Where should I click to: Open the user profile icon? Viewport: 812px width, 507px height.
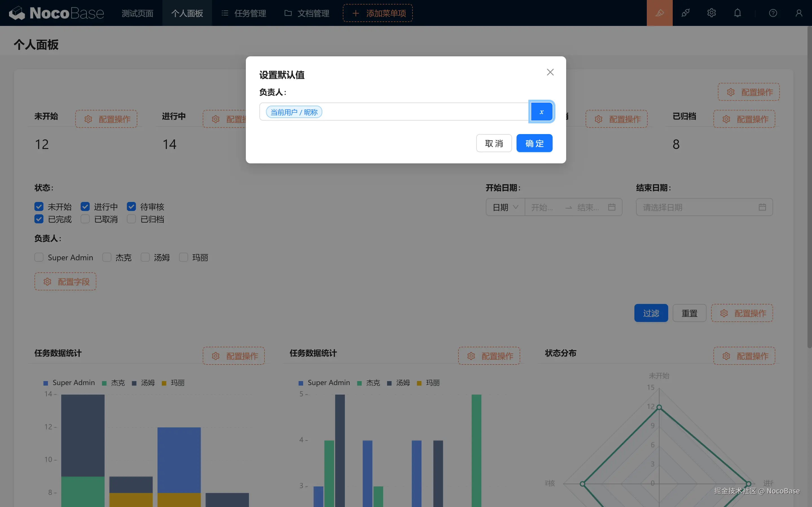pos(798,13)
